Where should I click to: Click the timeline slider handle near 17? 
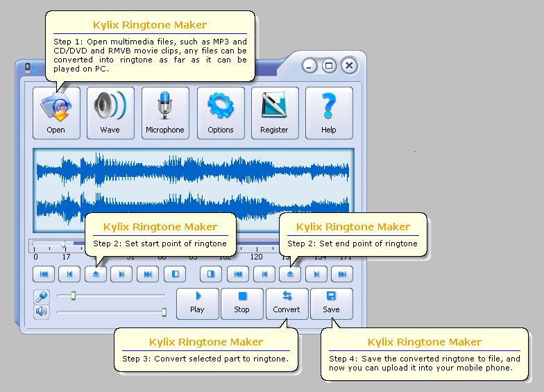64,245
